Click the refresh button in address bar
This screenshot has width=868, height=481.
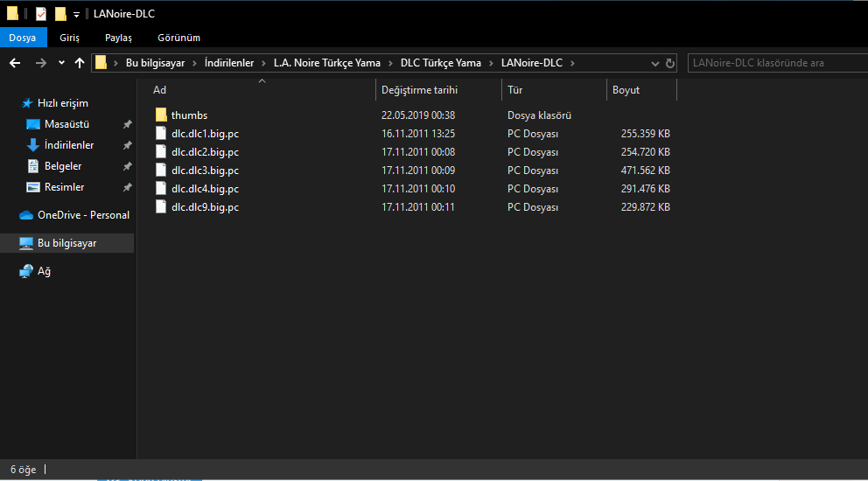point(670,63)
